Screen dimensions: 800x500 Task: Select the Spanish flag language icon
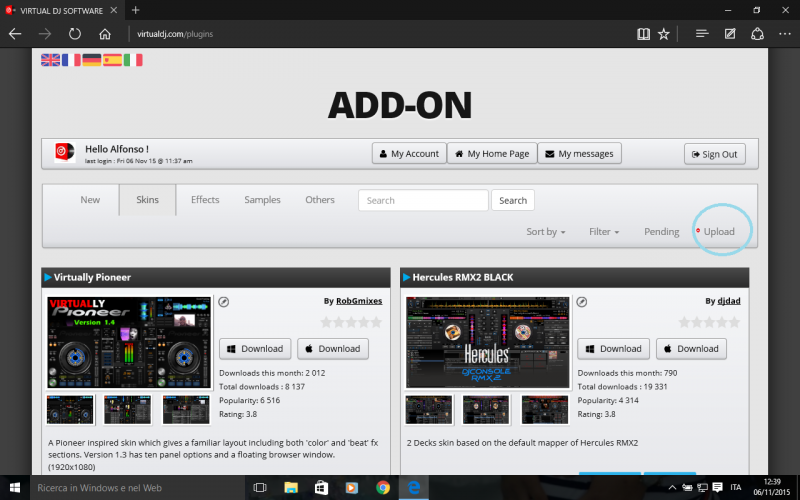tap(112, 60)
